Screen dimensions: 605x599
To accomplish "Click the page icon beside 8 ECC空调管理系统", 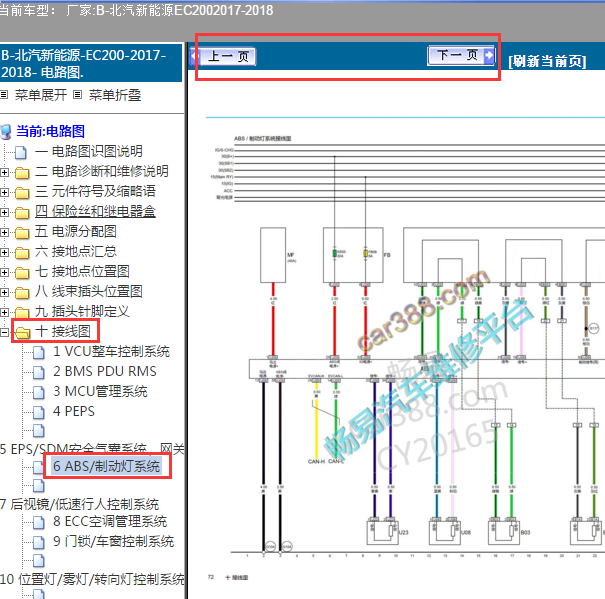I will 39,523.
